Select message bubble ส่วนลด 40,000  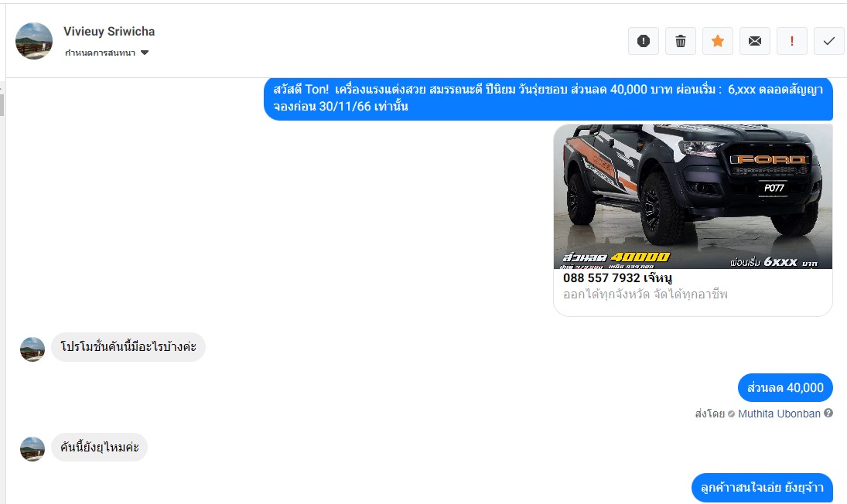(x=785, y=387)
